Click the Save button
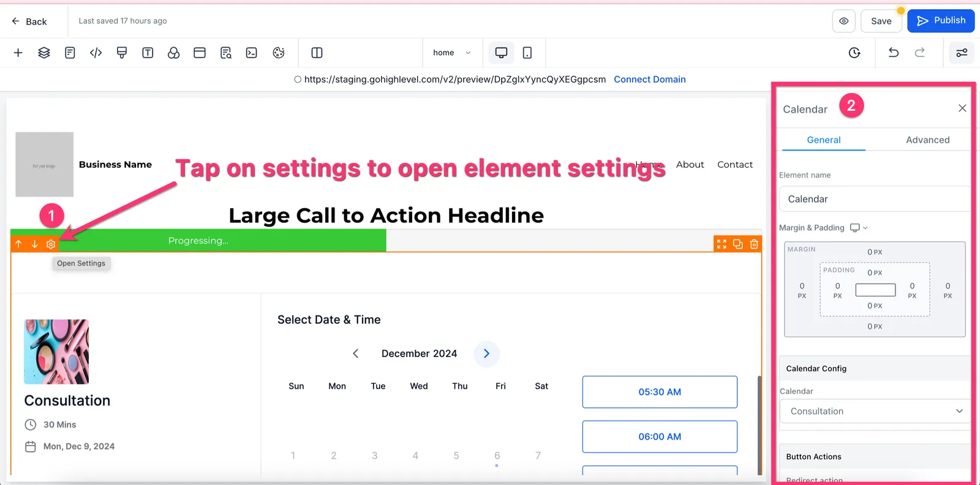 881,21
